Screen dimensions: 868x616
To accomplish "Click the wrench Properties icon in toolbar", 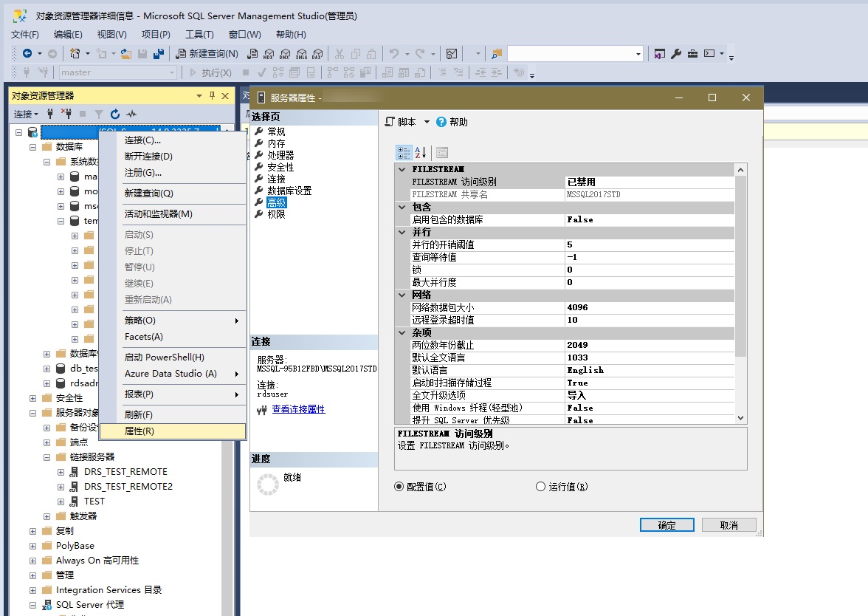I will pos(675,54).
